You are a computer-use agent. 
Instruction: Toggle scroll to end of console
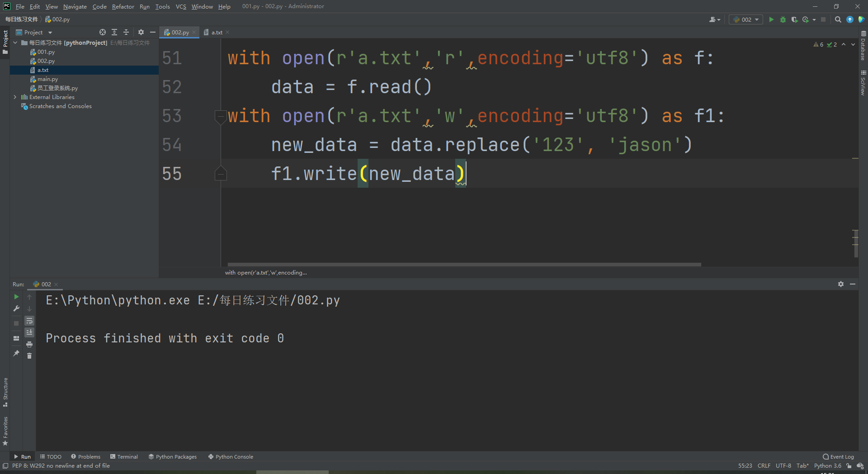click(x=29, y=332)
